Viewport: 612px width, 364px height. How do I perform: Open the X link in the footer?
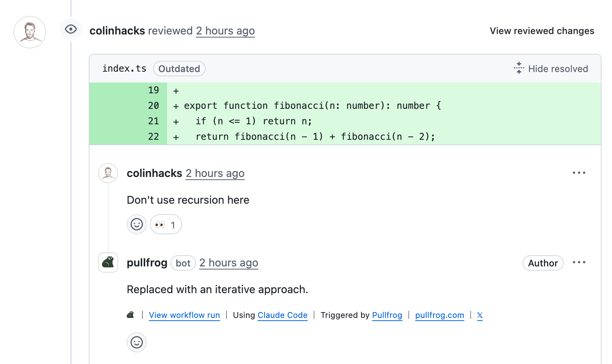pyautogui.click(x=480, y=315)
